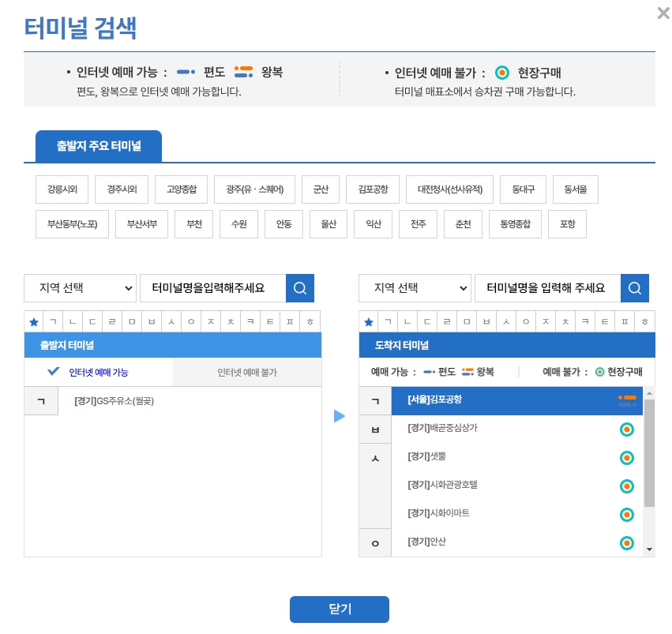Open the left 지역 선택 dropdown
Screen dimensions: 672x634
(x=80, y=288)
